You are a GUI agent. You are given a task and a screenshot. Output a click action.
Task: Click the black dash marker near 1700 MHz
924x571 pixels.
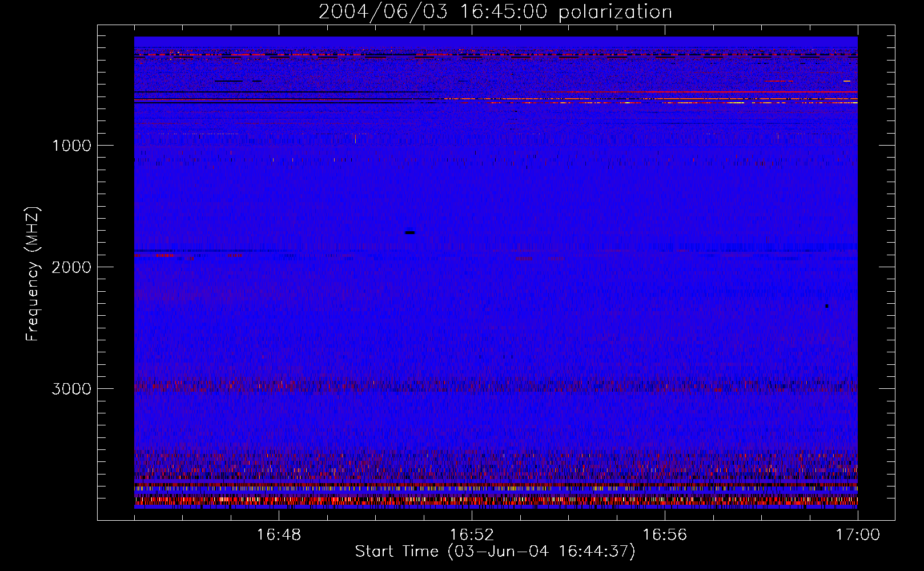pyautogui.click(x=410, y=232)
